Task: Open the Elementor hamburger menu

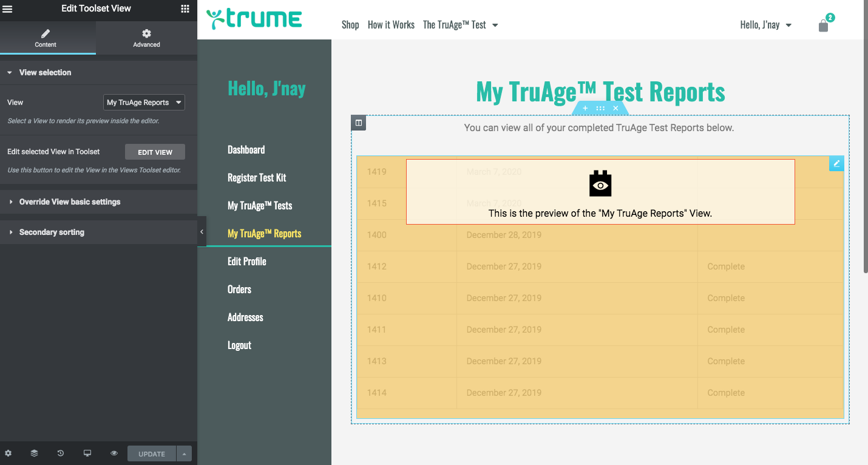Action: pyautogui.click(x=8, y=8)
